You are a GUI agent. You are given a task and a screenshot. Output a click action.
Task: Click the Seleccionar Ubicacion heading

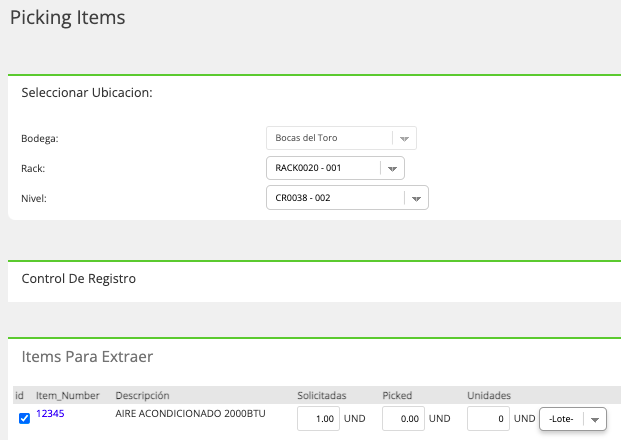click(87, 93)
